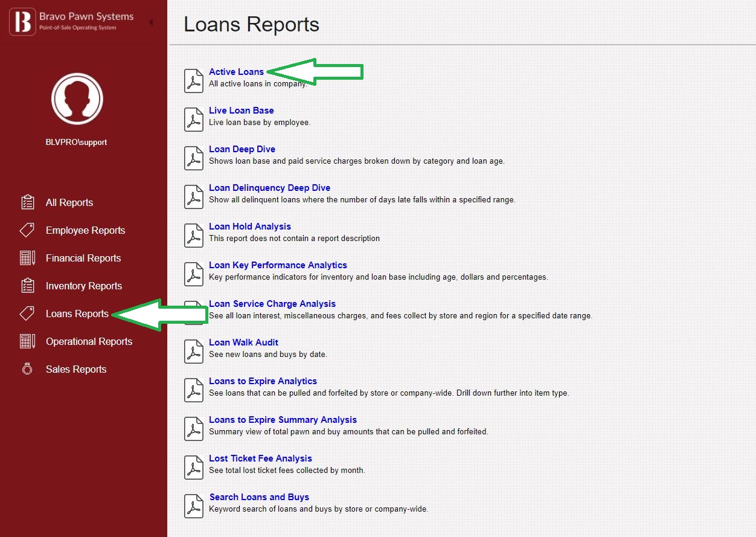Click the user avatar above BLVPRO\support

77,98
